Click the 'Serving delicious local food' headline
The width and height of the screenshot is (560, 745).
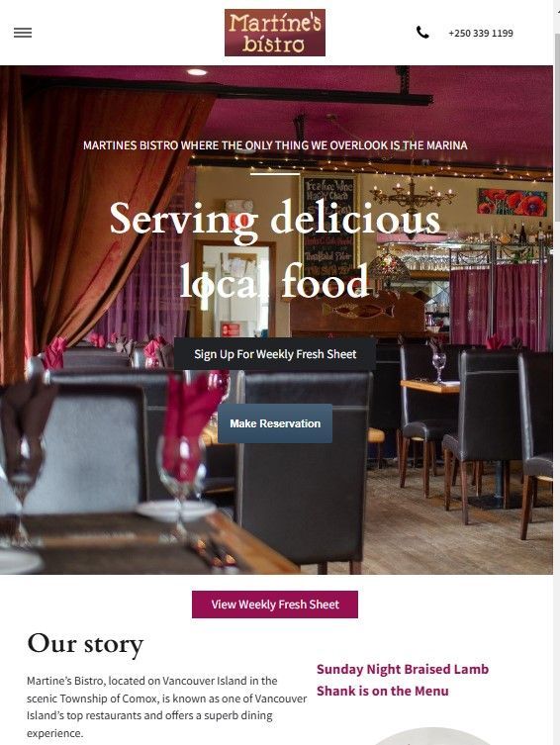coord(275,250)
